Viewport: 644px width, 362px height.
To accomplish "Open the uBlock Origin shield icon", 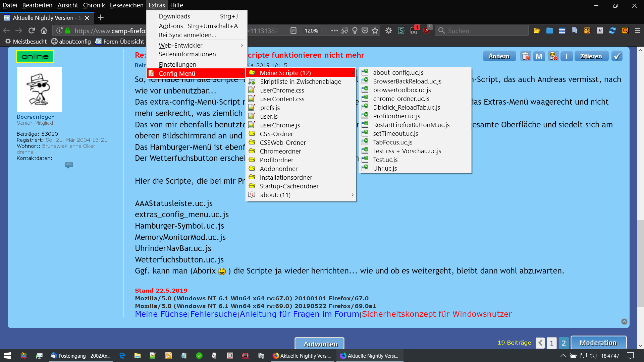I will tap(426, 31).
